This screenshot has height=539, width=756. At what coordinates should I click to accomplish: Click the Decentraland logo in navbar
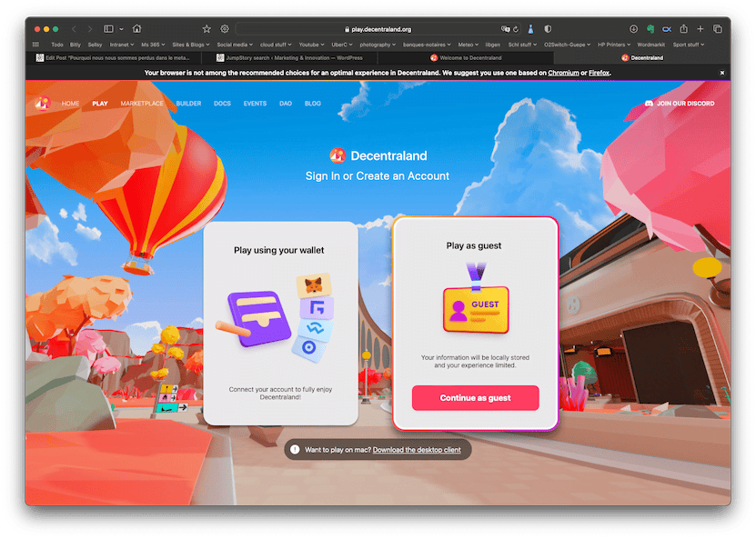[43, 103]
